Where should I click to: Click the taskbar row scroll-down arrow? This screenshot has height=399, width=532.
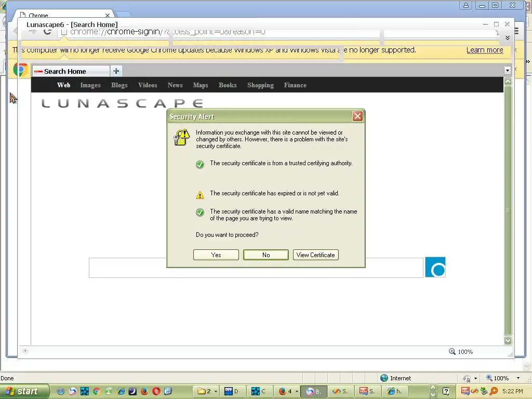(x=433, y=395)
